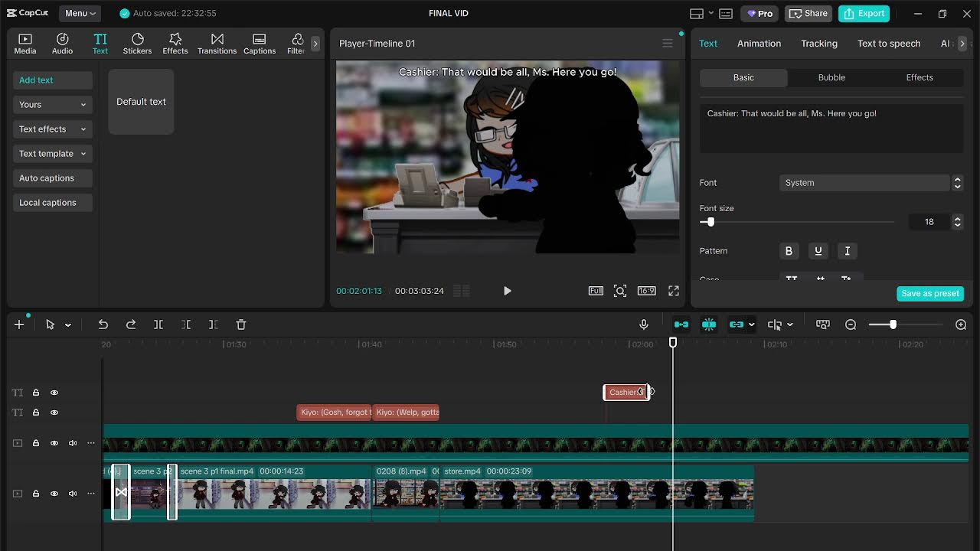This screenshot has width=980, height=551.
Task: Delete the selected clip with trash icon
Action: click(x=241, y=324)
